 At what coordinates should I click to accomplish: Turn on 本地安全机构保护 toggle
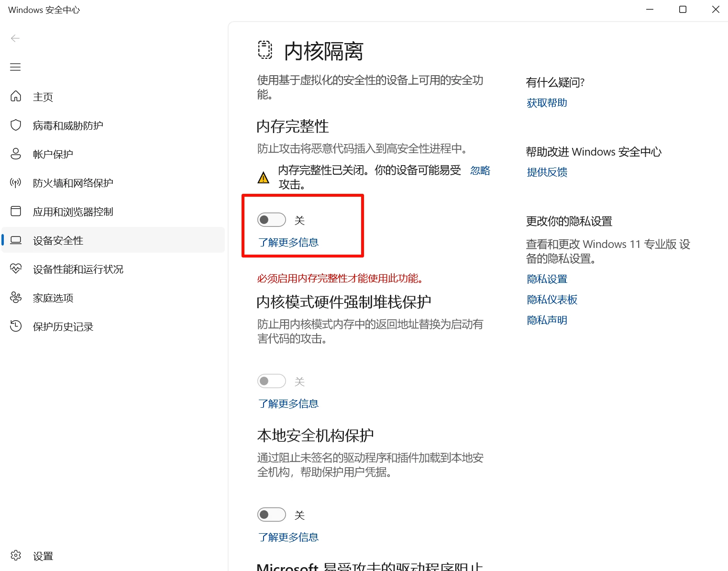tap(271, 515)
